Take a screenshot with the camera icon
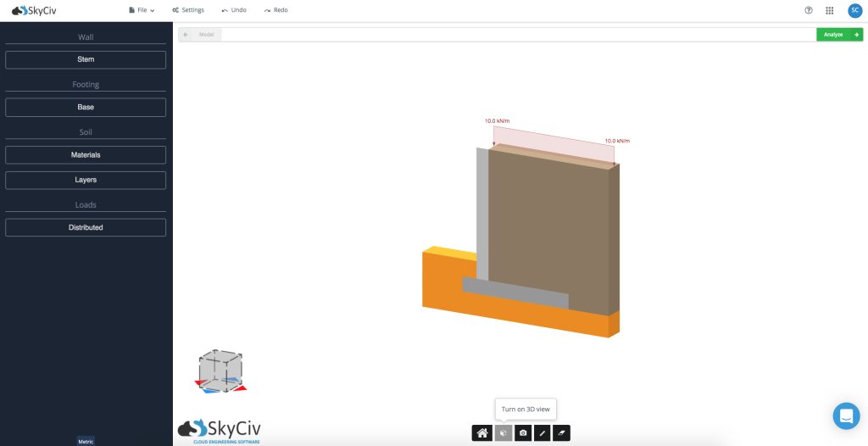 [523, 432]
